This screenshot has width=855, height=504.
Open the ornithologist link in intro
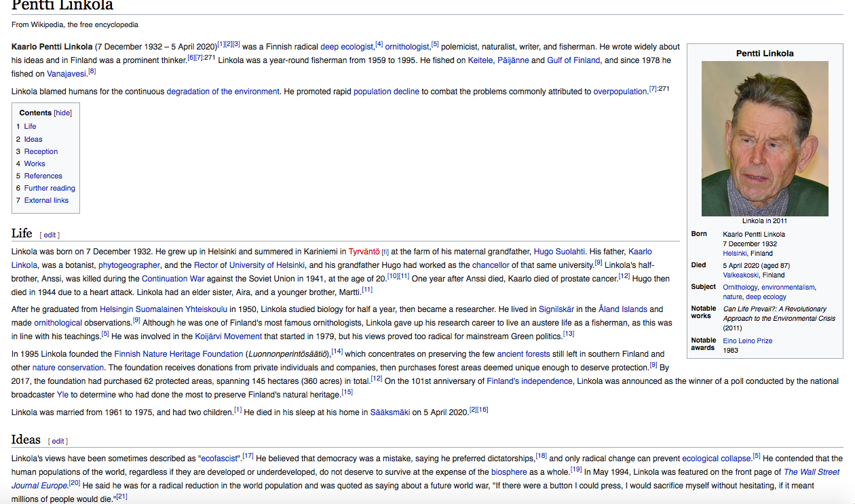point(407,47)
